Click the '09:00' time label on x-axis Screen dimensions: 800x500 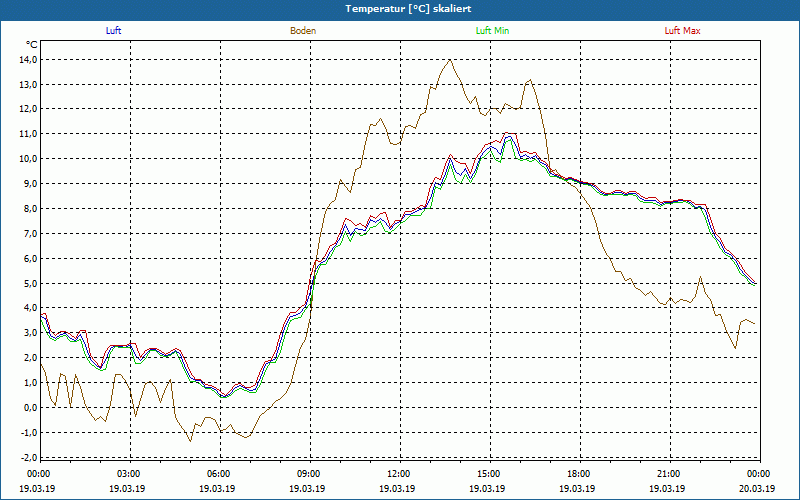click(309, 474)
